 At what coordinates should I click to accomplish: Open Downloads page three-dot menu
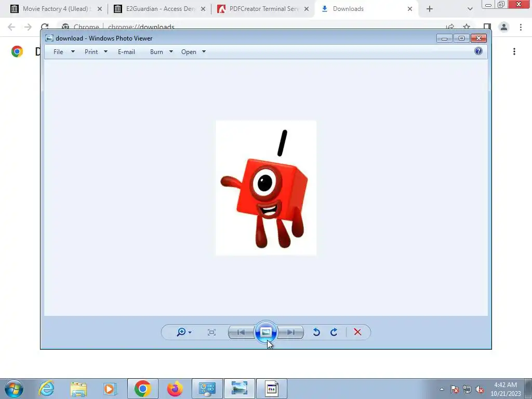(514, 51)
